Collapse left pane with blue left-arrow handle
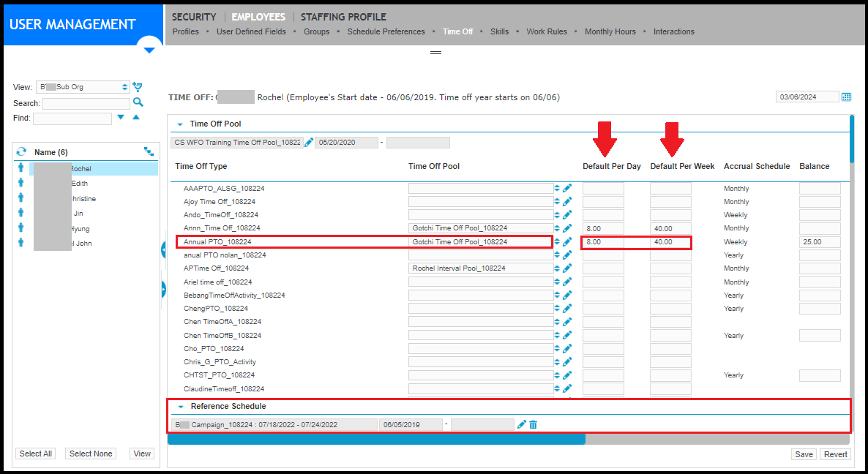The width and height of the screenshot is (868, 474). click(x=163, y=251)
